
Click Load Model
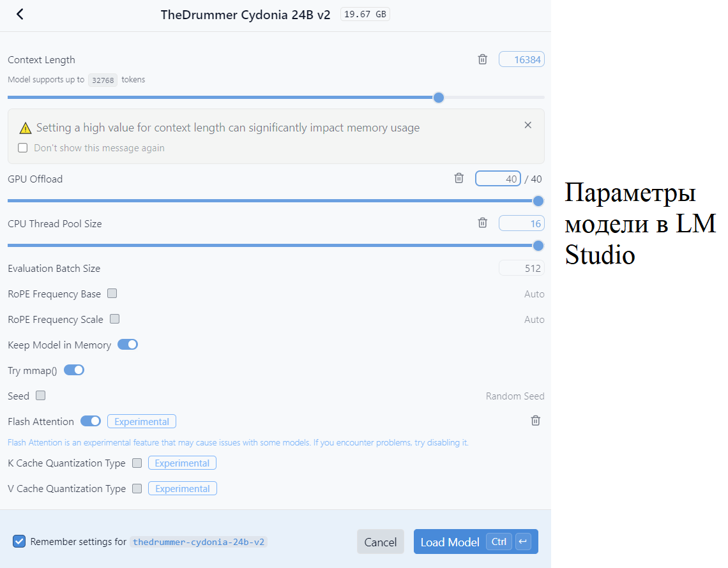pos(476,542)
